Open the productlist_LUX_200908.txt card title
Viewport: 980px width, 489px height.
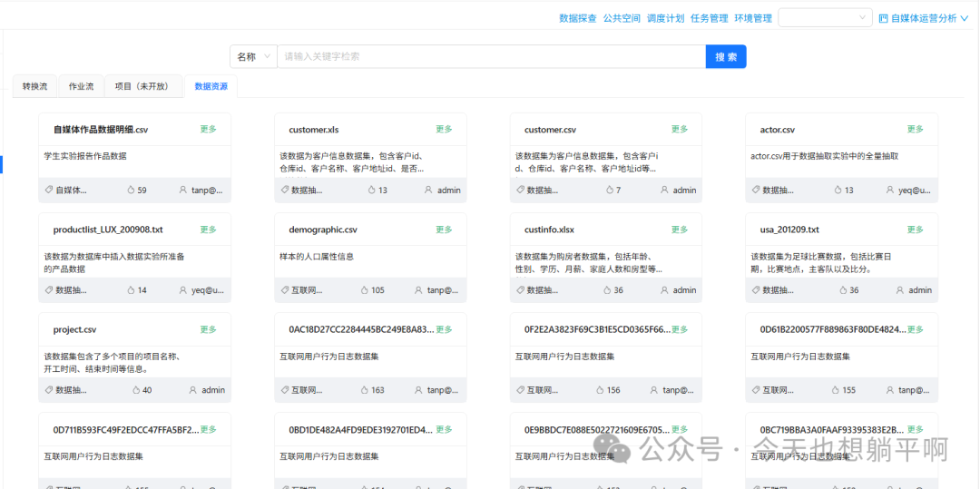(x=108, y=230)
